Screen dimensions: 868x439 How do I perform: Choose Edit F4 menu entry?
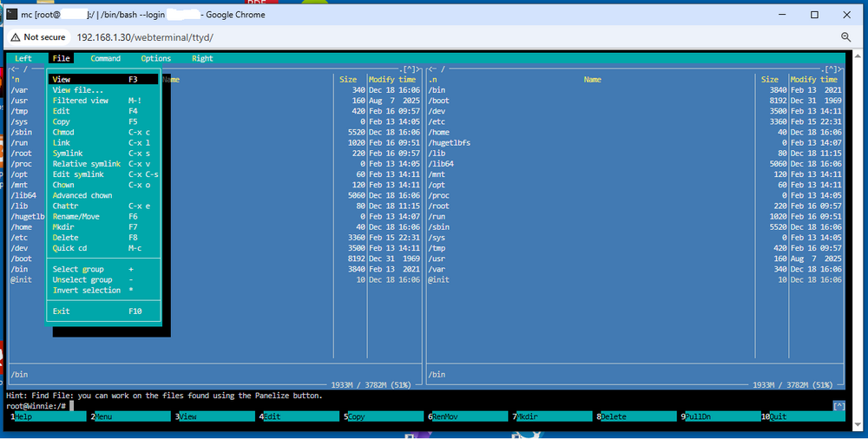coord(103,111)
